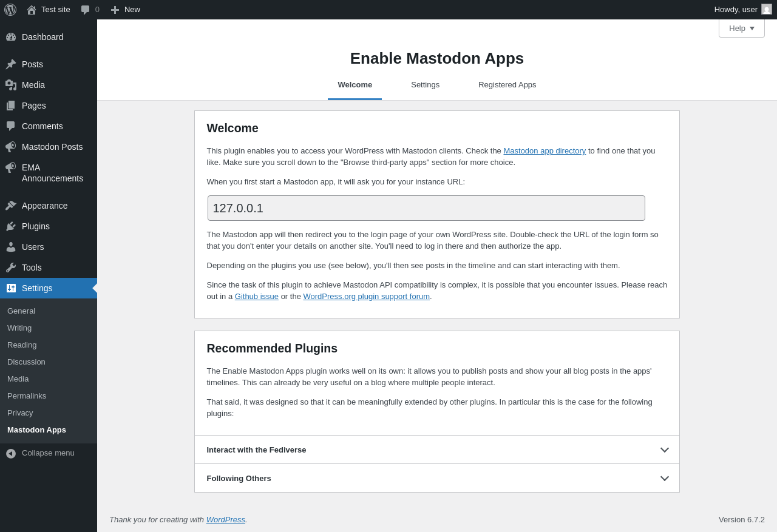Open Tools menu label

[x=32, y=268]
